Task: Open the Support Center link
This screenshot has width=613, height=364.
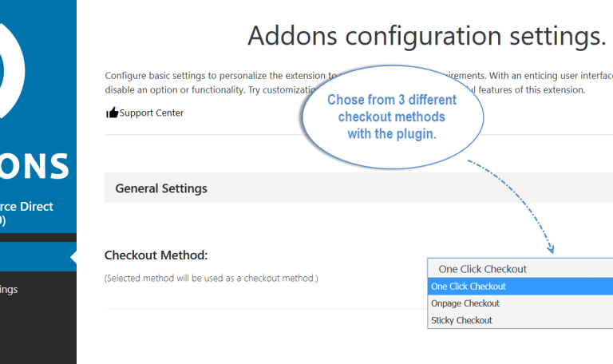Action: pos(152,113)
